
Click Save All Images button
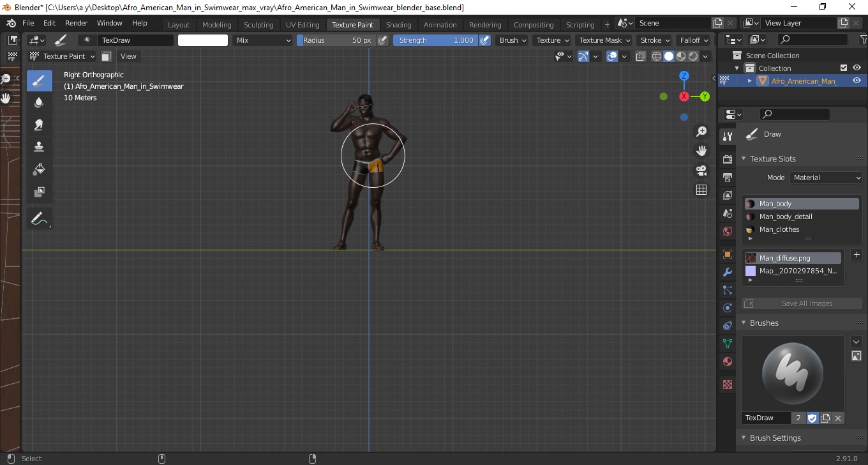click(802, 303)
